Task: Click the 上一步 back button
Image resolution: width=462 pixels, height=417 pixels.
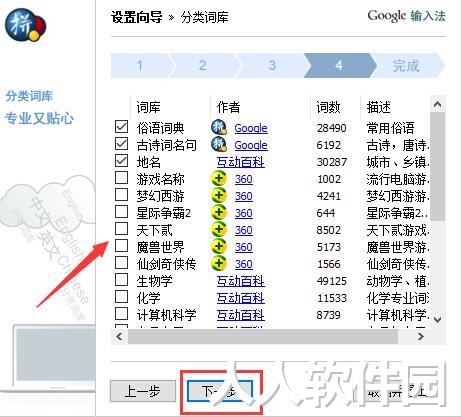Action: tap(143, 391)
